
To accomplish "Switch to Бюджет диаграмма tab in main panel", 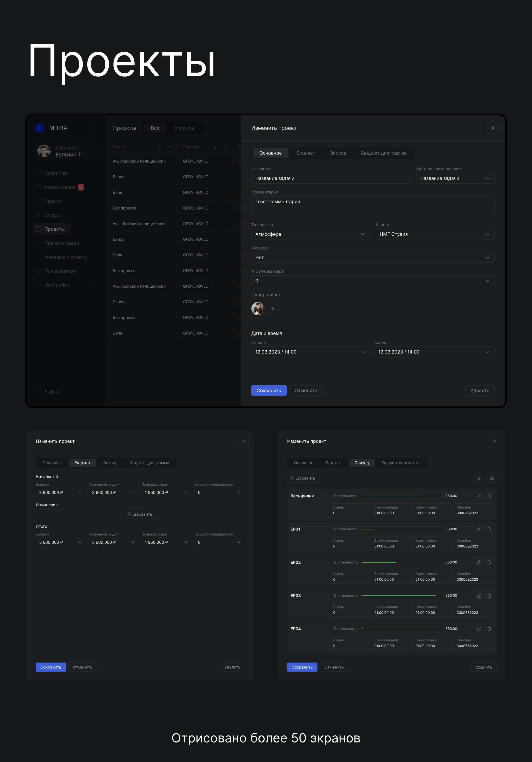I will (x=383, y=153).
